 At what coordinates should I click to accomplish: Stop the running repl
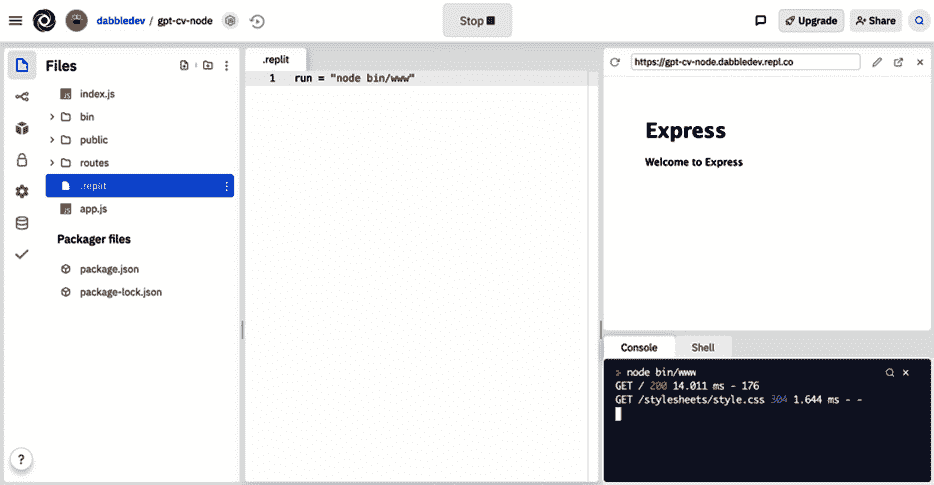point(477,21)
